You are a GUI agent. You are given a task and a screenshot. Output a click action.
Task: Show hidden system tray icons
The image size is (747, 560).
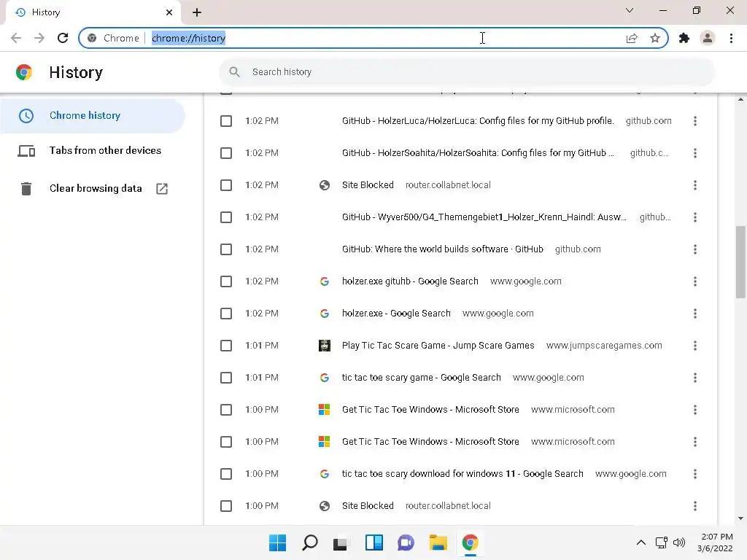click(641, 542)
